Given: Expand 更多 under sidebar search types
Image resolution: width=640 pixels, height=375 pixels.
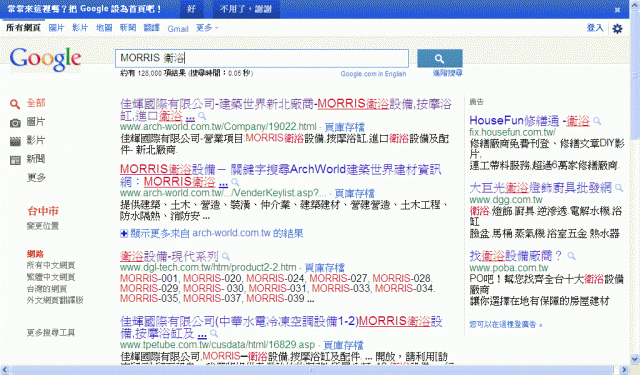Looking at the screenshot, I should 36,177.
